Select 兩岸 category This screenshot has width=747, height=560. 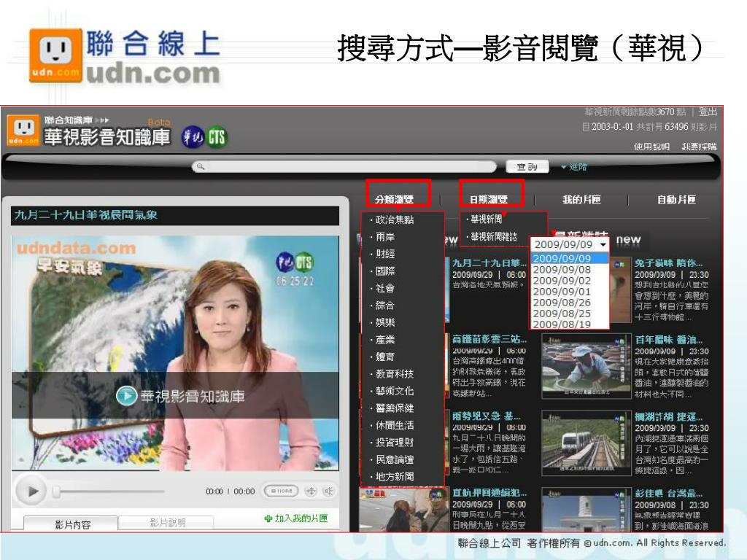coord(385,237)
